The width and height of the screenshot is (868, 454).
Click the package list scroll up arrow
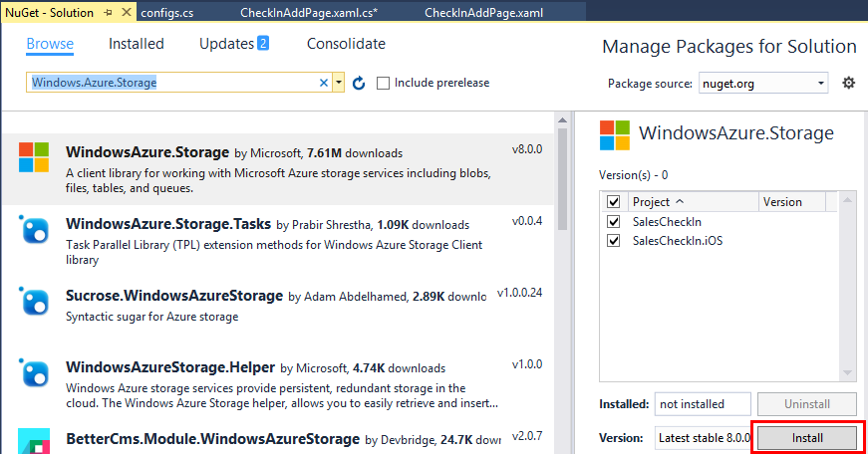click(562, 120)
